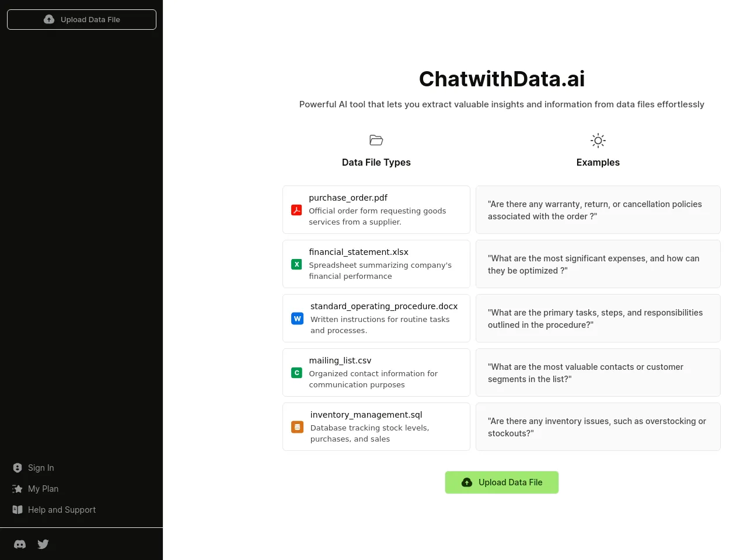Click the open folder icon above Data File Types
The image size is (747, 560).
click(x=376, y=140)
